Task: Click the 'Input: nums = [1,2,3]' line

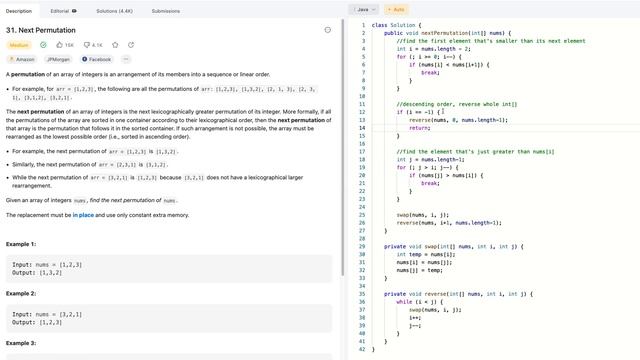Action: [47, 265]
